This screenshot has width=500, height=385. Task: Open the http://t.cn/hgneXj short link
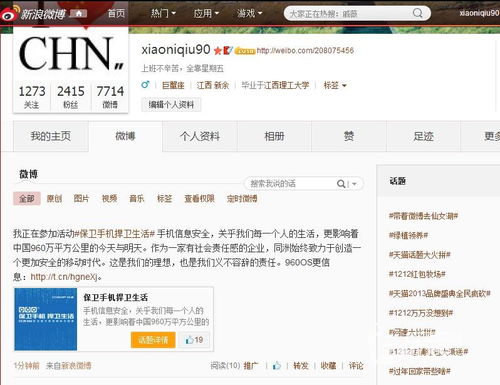click(x=64, y=277)
